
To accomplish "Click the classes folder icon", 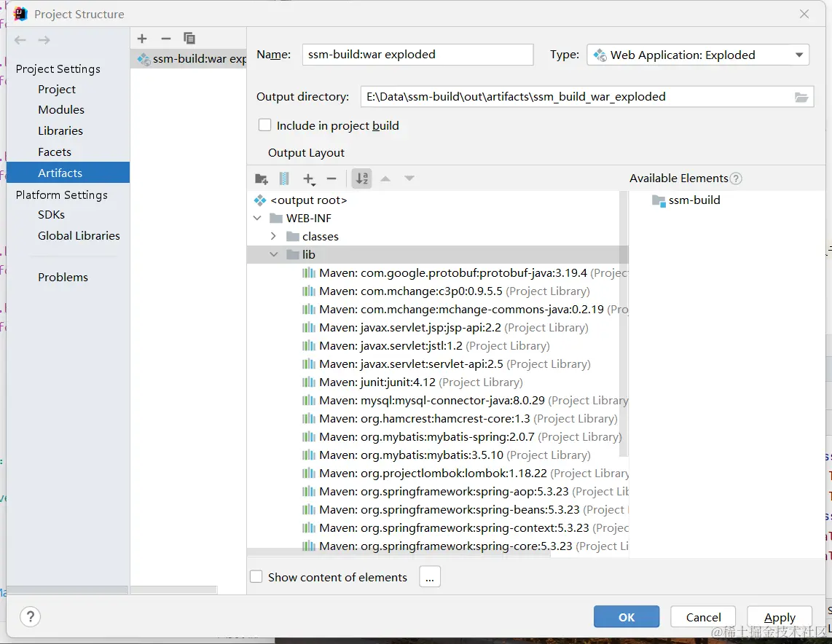I will (x=292, y=237).
